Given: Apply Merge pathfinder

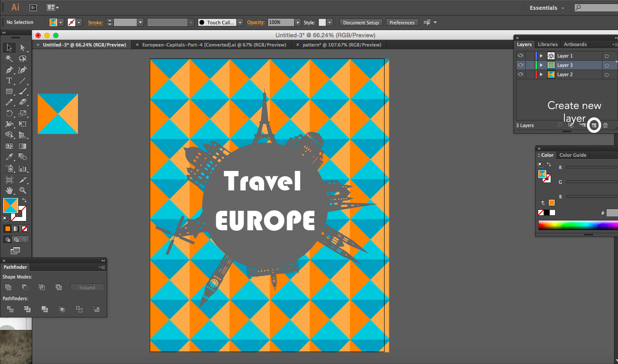Looking at the screenshot, I should [44, 309].
